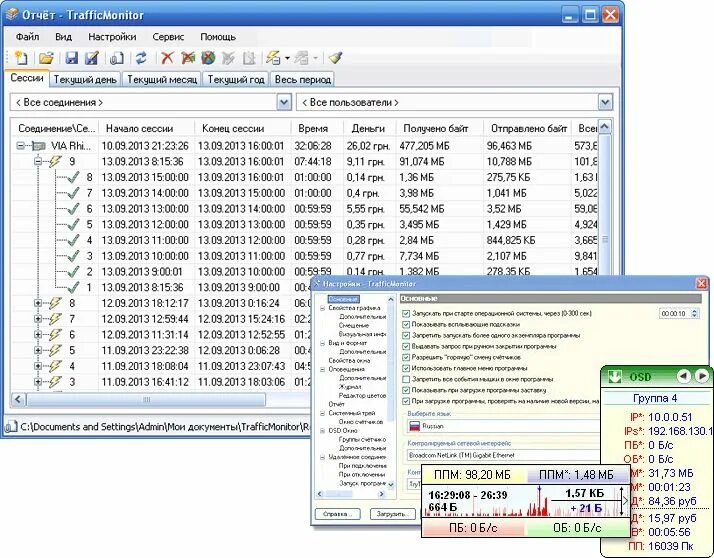Click the checkmark icon of sub-session 6

[x=73, y=209]
